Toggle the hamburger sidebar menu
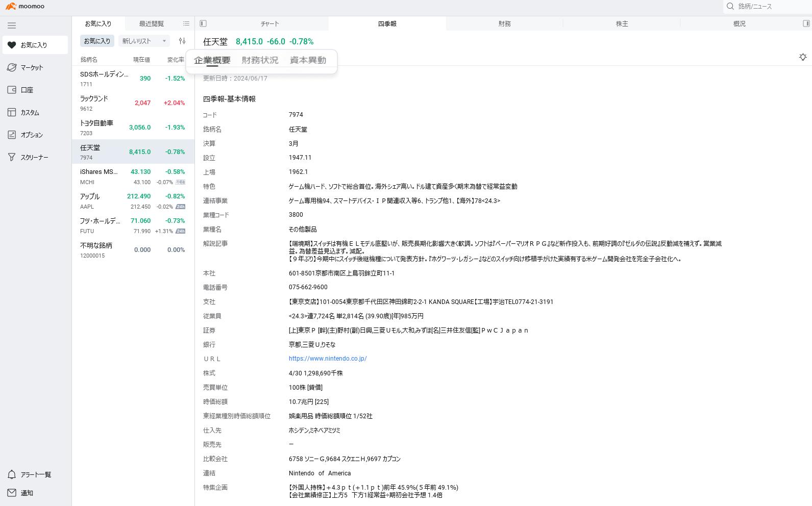 click(x=12, y=26)
